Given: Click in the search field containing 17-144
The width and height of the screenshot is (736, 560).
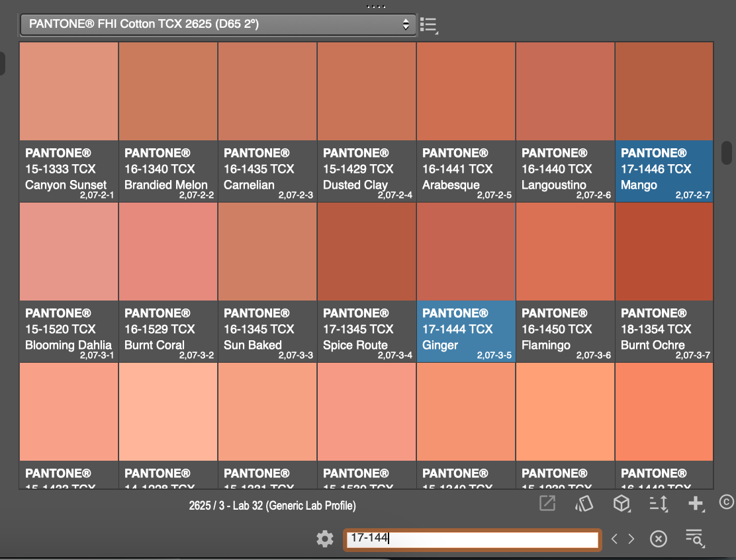Looking at the screenshot, I should point(472,539).
